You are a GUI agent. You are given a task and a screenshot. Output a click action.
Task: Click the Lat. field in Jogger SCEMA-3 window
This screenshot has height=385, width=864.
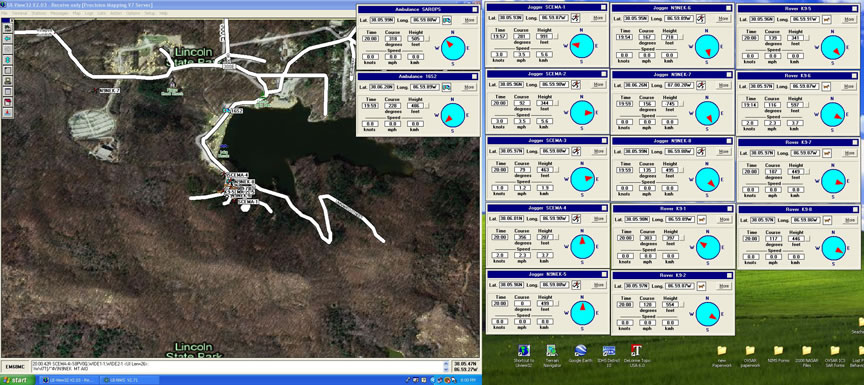511,151
